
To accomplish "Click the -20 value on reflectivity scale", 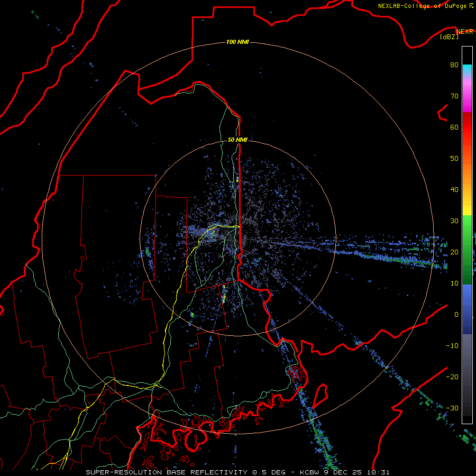I will point(452,377).
